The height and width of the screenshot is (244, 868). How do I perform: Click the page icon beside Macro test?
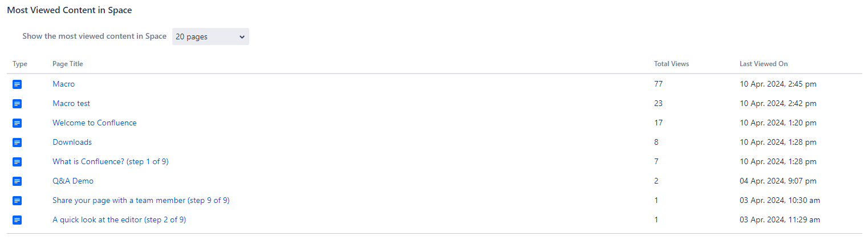pos(17,104)
